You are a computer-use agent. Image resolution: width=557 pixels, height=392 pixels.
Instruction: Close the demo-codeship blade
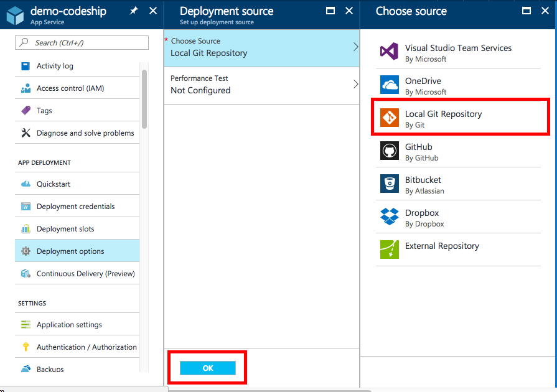[x=153, y=11]
